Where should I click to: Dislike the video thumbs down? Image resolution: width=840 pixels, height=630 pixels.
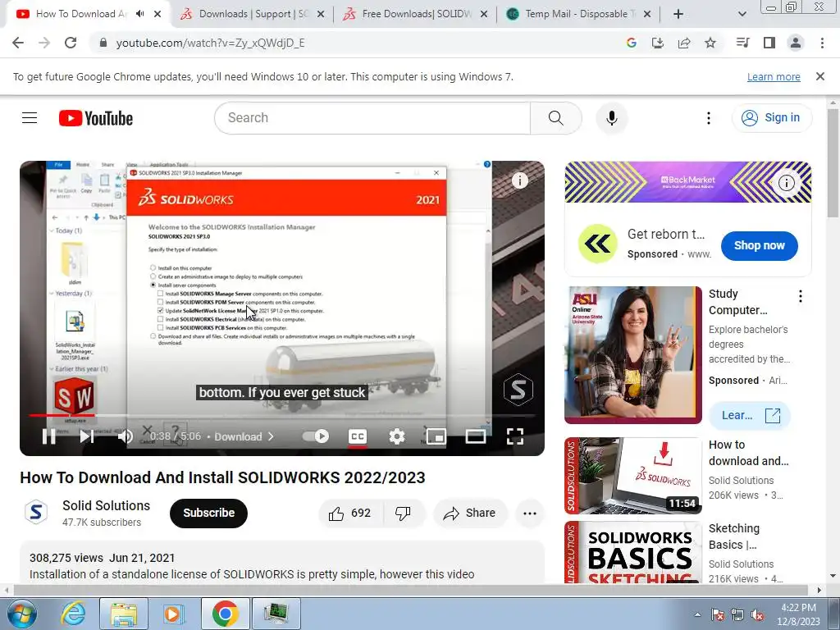(x=403, y=514)
